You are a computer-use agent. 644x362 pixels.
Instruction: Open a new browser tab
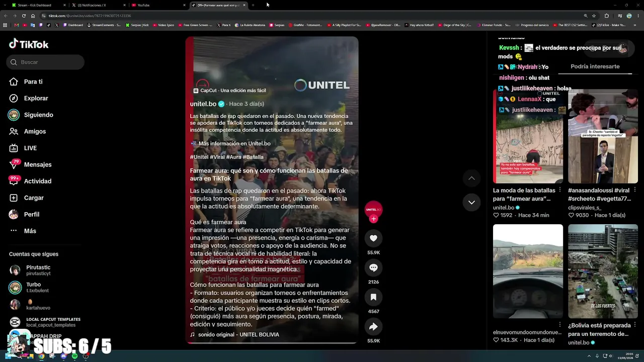click(253, 5)
